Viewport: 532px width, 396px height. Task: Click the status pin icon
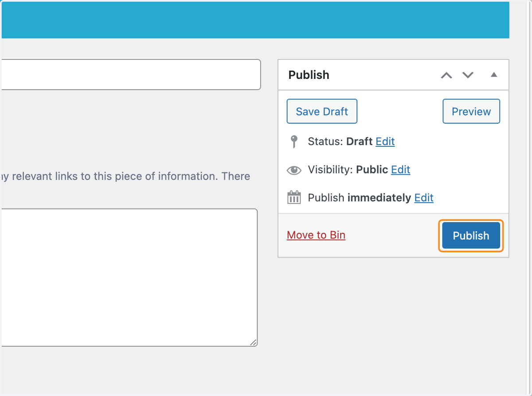(293, 141)
